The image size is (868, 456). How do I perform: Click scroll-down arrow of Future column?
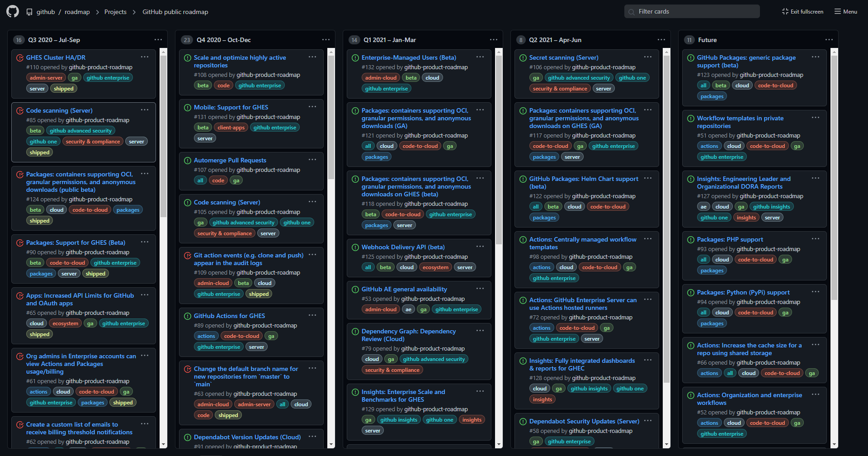(x=835, y=445)
